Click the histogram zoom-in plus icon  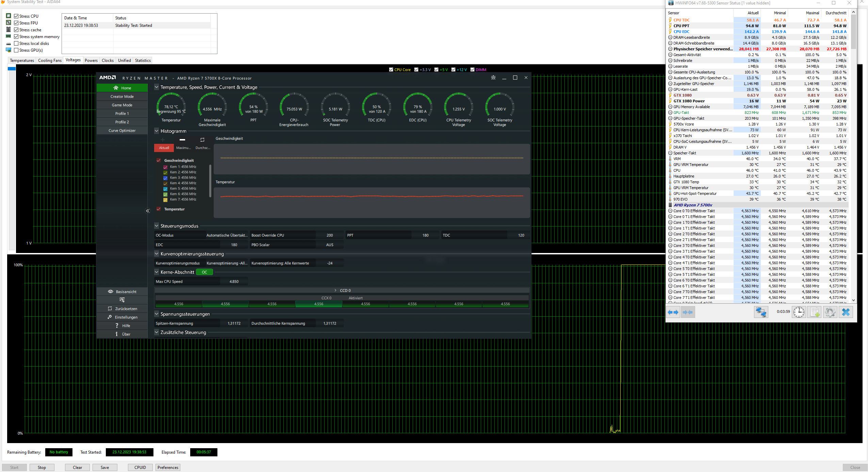(x=163, y=140)
